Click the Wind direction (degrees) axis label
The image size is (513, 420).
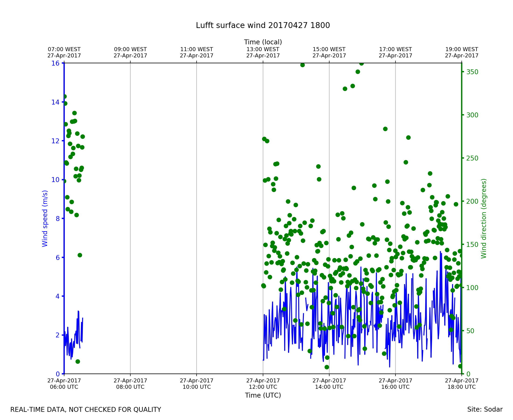click(484, 218)
